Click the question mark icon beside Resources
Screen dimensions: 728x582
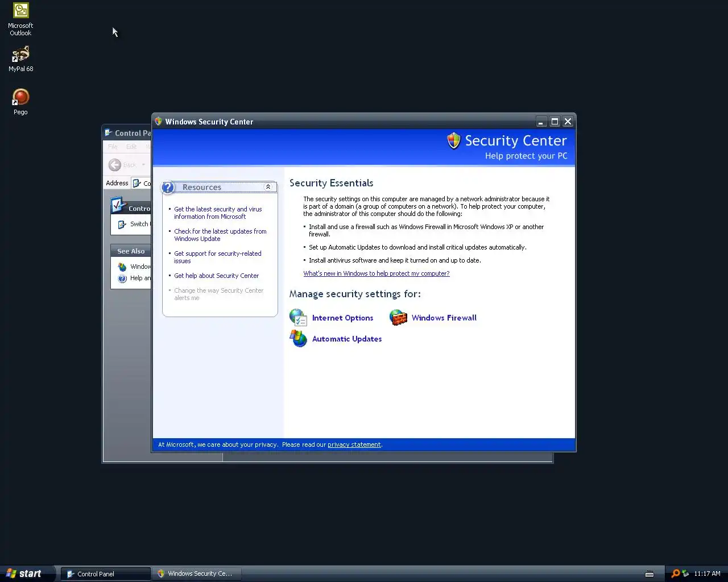(168, 187)
